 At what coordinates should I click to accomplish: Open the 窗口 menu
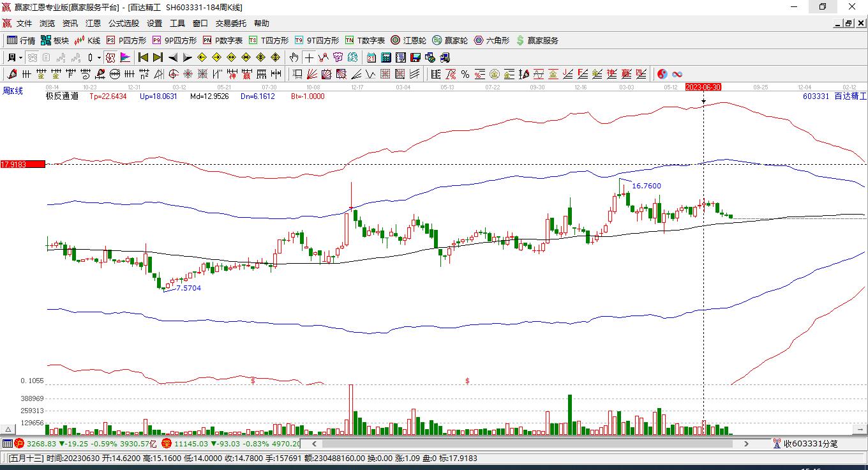[x=200, y=24]
